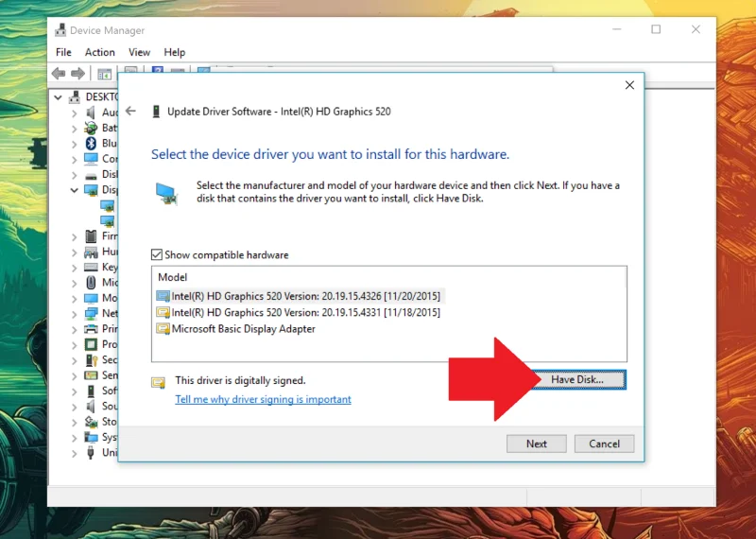Viewport: 756px width, 539px height.
Task: Click the battery icon beside 'Bat' row
Action: [x=91, y=128]
